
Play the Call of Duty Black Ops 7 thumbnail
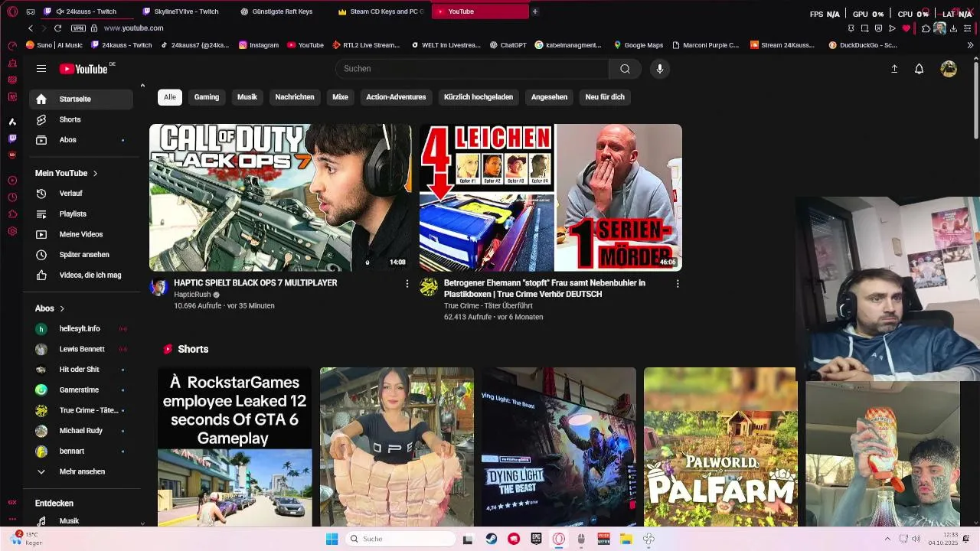point(280,197)
